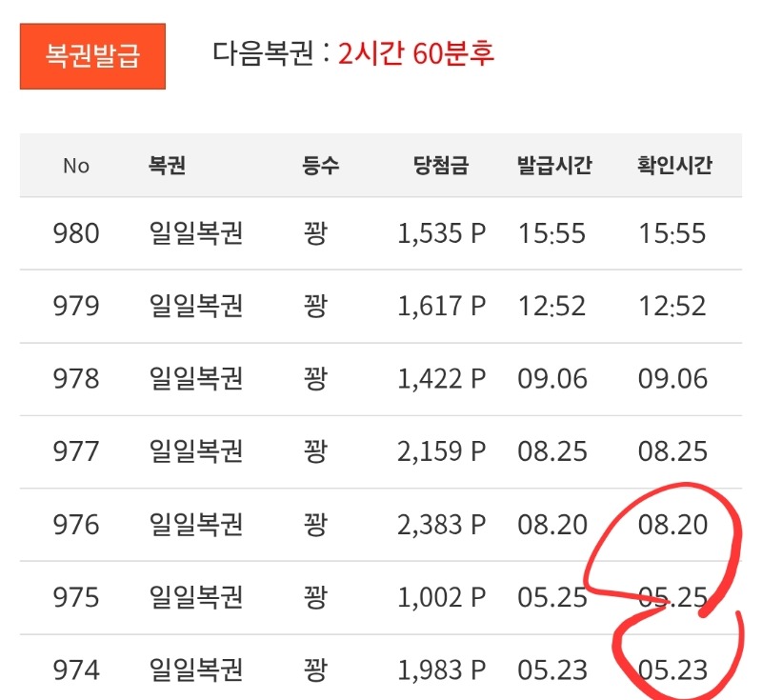Select row number 975
The height and width of the screenshot is (700, 762).
pyautogui.click(x=76, y=597)
